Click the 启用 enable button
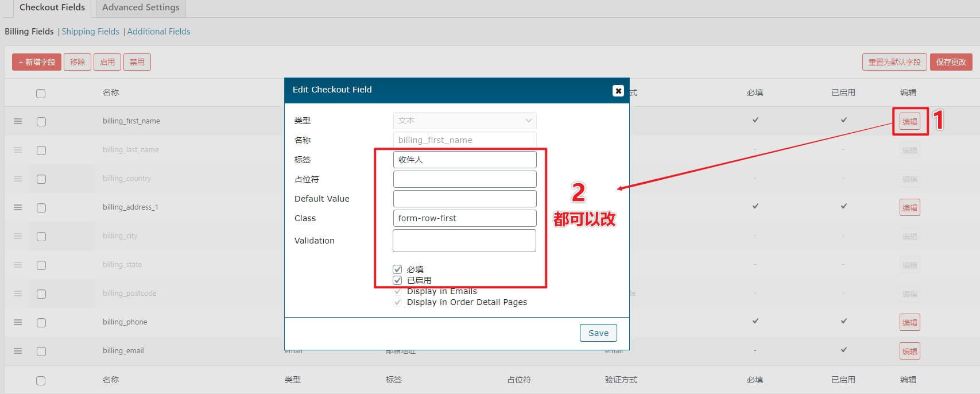Image resolution: width=980 pixels, height=394 pixels. (107, 62)
